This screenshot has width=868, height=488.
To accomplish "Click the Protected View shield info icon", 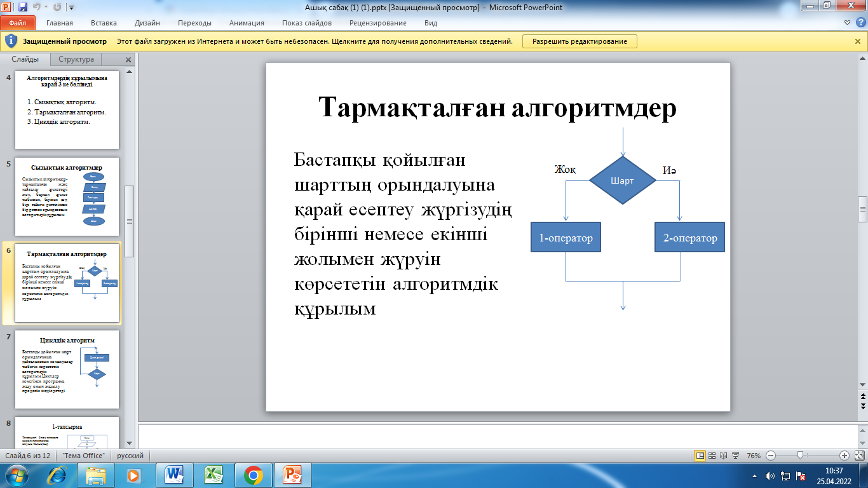I will [x=11, y=41].
